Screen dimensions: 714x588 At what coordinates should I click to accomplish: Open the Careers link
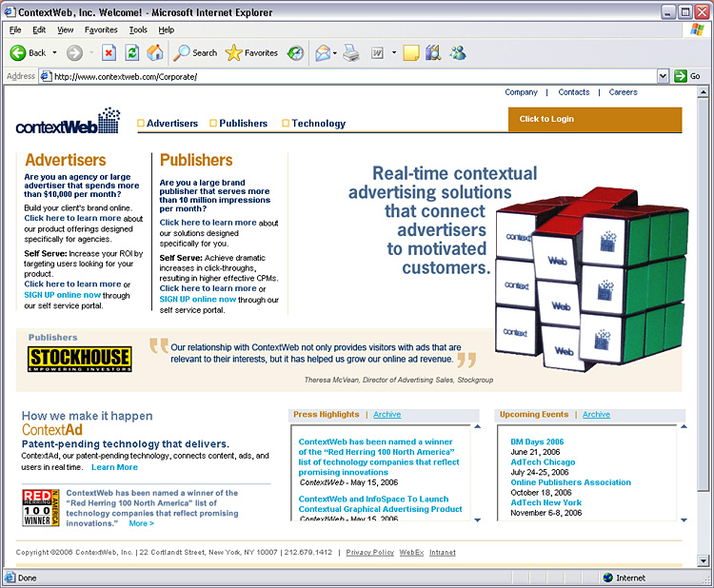(x=623, y=92)
